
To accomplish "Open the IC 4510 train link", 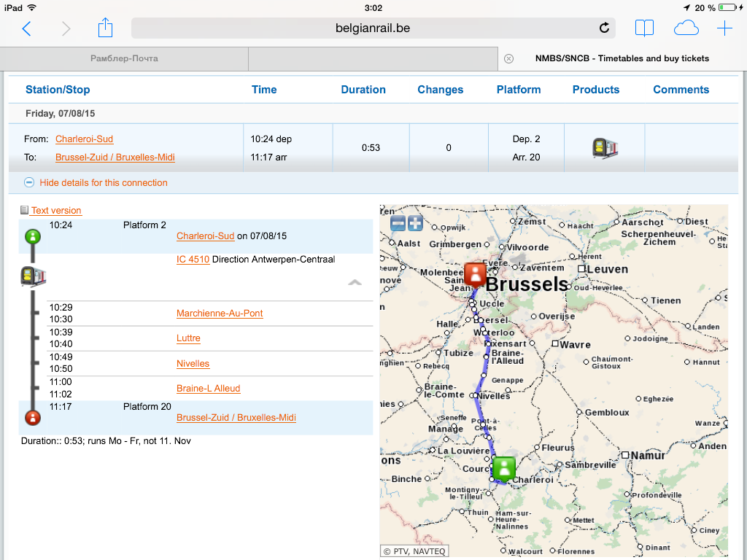I will [193, 260].
